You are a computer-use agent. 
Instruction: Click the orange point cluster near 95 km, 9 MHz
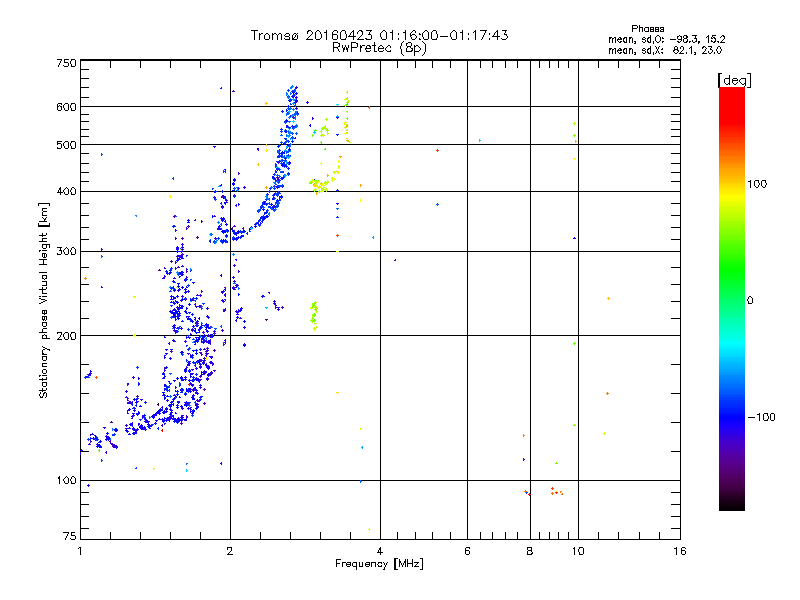coord(557,491)
